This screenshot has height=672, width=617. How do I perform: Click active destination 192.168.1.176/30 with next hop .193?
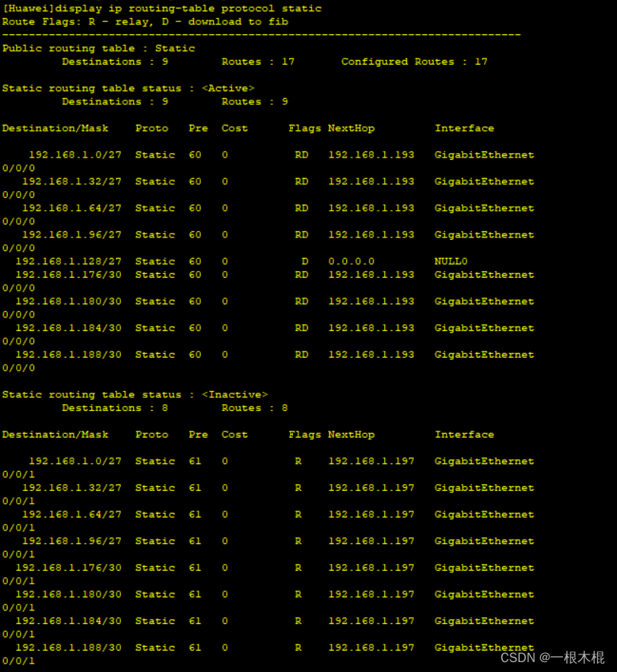coord(68,274)
